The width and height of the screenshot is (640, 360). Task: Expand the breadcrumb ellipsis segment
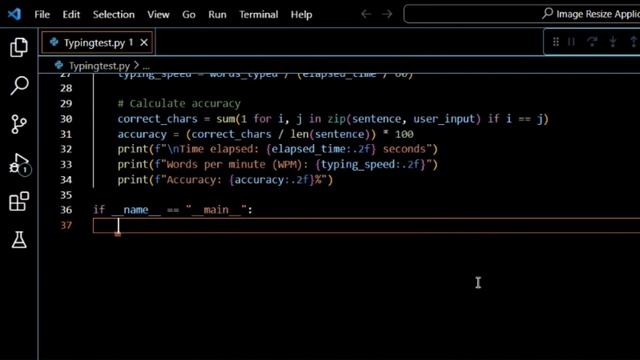[x=146, y=66]
